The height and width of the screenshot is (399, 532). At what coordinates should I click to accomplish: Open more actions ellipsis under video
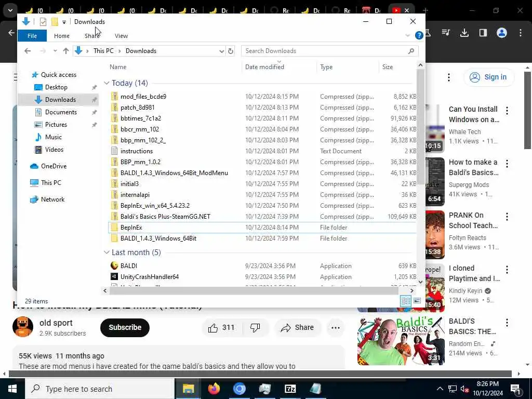pyautogui.click(x=336, y=328)
